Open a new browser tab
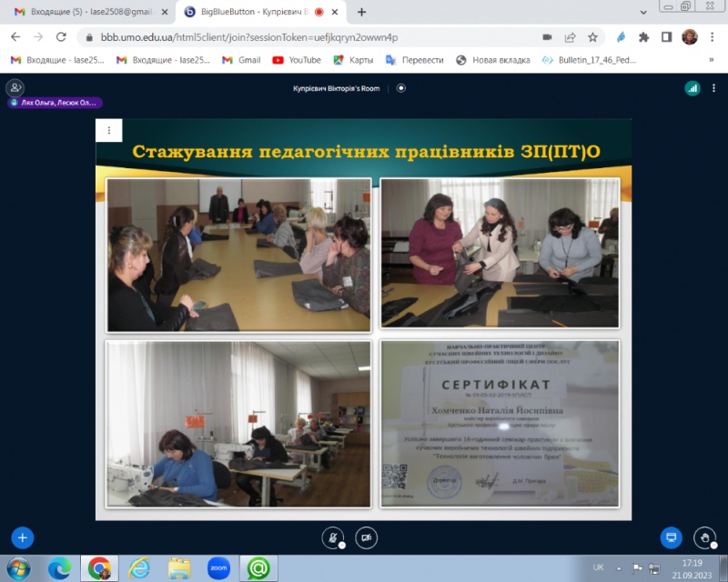 [362, 12]
